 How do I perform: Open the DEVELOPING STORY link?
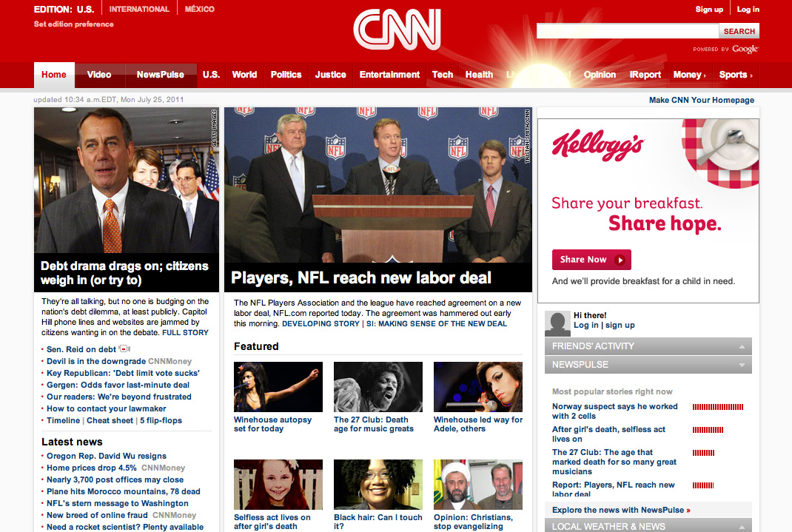pyautogui.click(x=321, y=324)
